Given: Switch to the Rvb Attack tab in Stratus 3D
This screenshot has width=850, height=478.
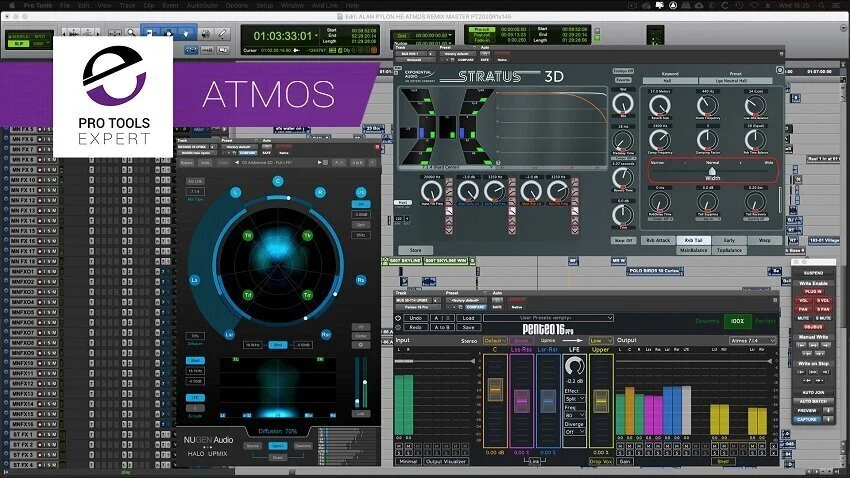Looking at the screenshot, I should click(x=658, y=240).
